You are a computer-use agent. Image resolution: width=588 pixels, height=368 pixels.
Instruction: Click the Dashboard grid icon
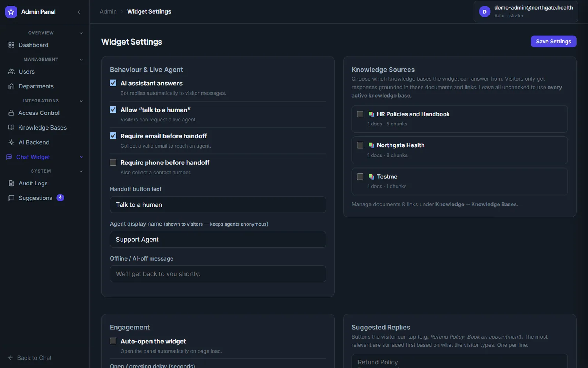[11, 45]
